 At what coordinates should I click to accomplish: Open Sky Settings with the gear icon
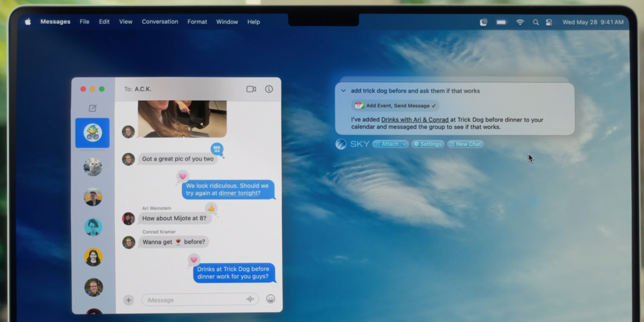point(428,144)
